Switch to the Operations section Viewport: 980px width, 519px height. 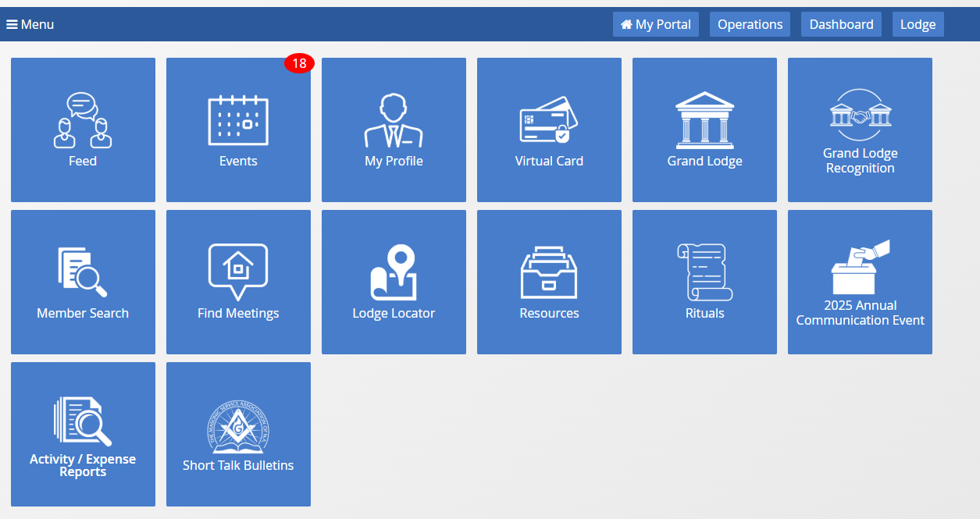click(750, 24)
